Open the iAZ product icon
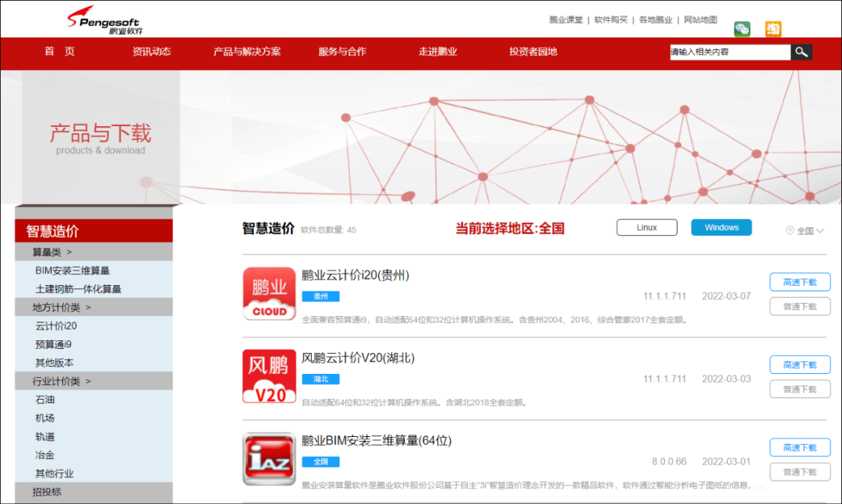 click(x=269, y=459)
